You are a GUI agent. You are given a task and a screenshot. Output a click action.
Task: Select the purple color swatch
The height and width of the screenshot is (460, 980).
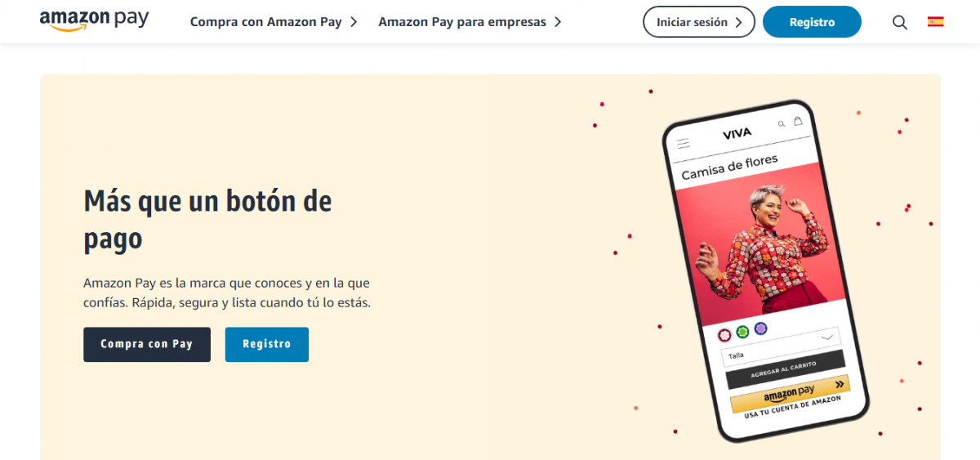coord(761,328)
